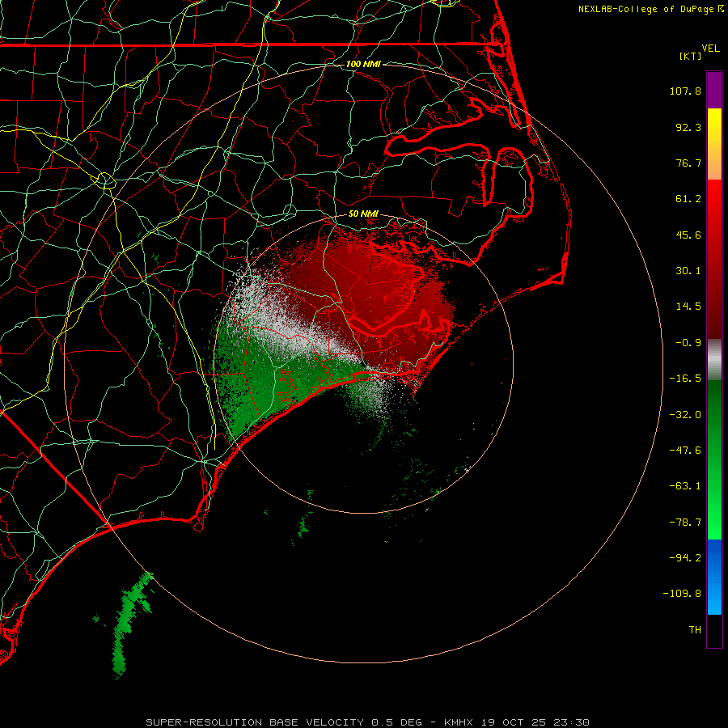Pick the black TH band of the scale
Image resolution: width=728 pixels, height=728 pixels.
point(714,630)
